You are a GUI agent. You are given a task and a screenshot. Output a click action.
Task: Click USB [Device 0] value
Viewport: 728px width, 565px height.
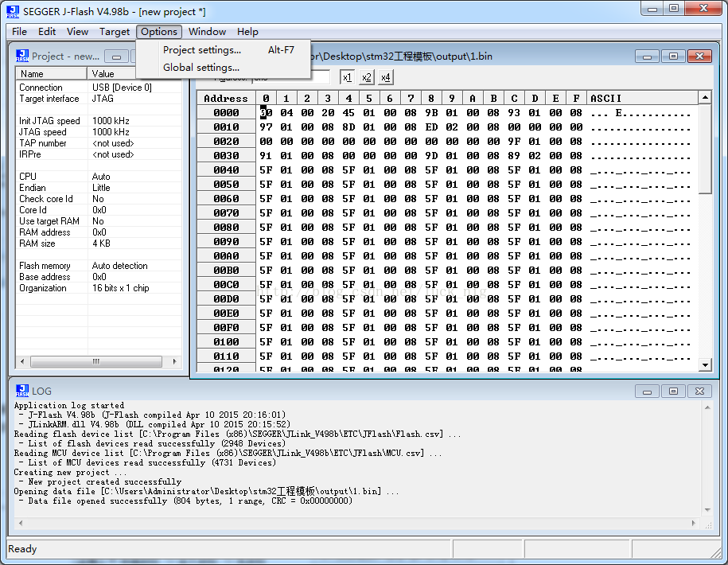click(x=122, y=88)
